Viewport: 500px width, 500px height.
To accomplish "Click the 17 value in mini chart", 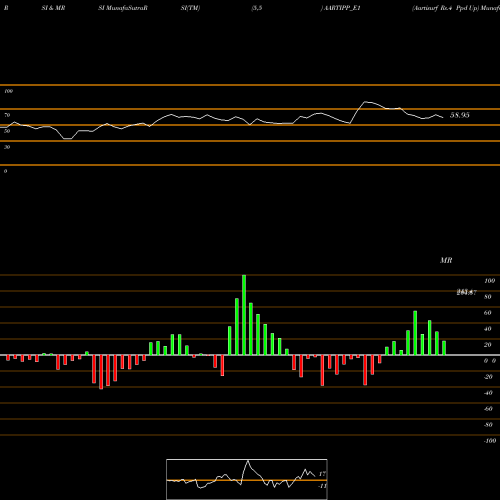I will [322, 474].
